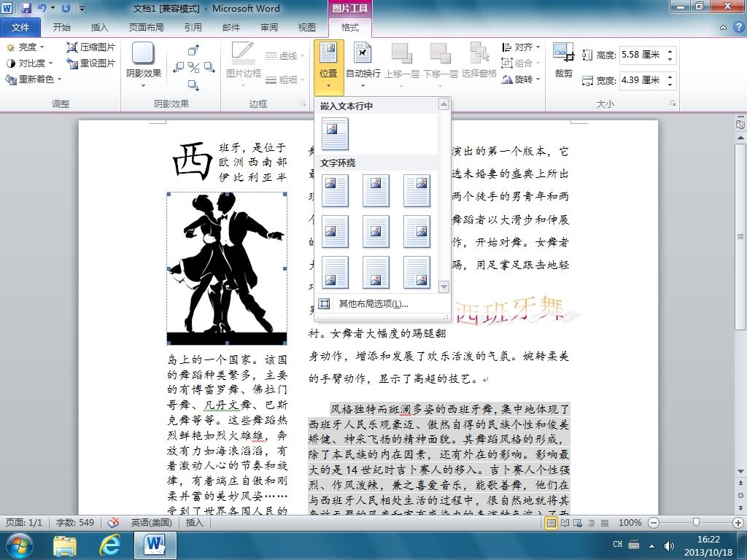Click position gallery scroll down arrow

[444, 287]
